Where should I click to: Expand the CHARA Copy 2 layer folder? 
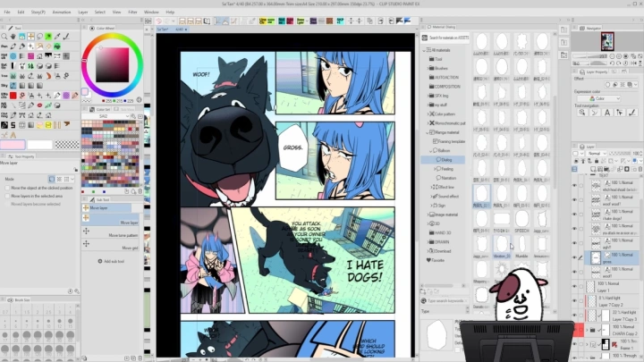point(587,330)
